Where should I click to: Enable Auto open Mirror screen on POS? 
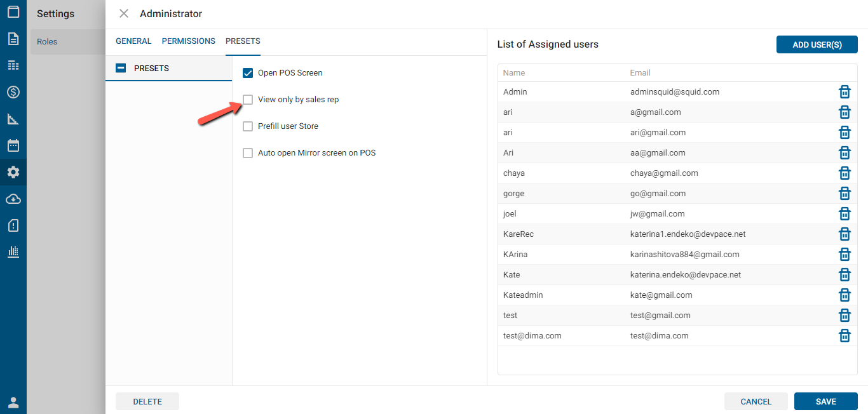click(x=248, y=153)
